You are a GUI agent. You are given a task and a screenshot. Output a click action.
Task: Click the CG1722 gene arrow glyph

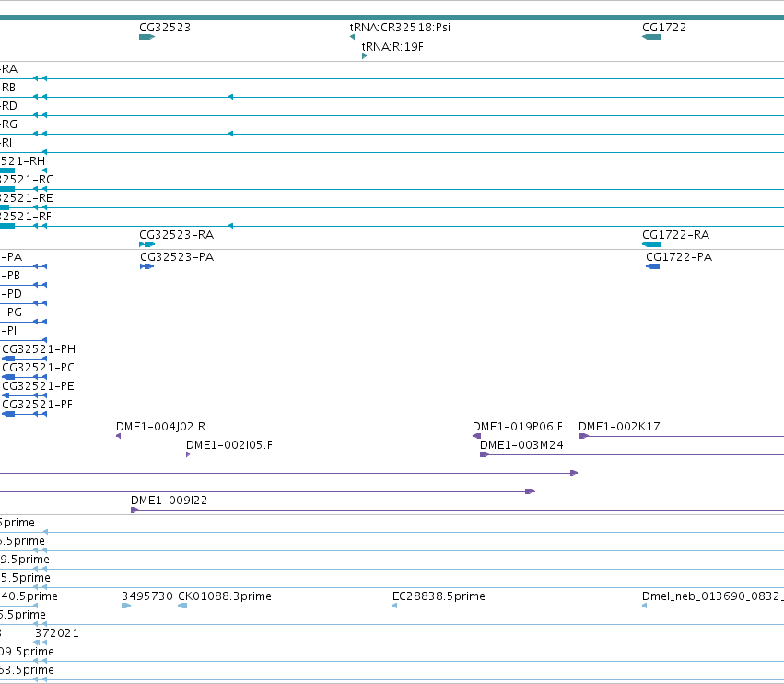(651, 37)
